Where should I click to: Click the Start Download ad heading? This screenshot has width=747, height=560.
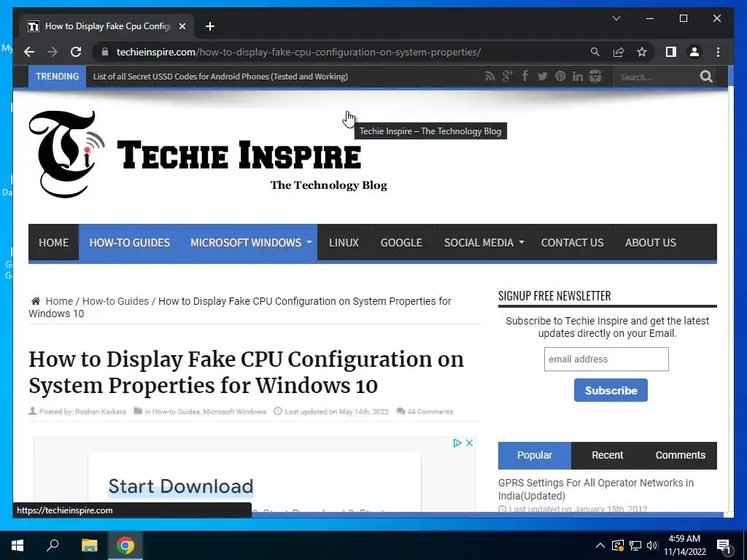coord(181,486)
